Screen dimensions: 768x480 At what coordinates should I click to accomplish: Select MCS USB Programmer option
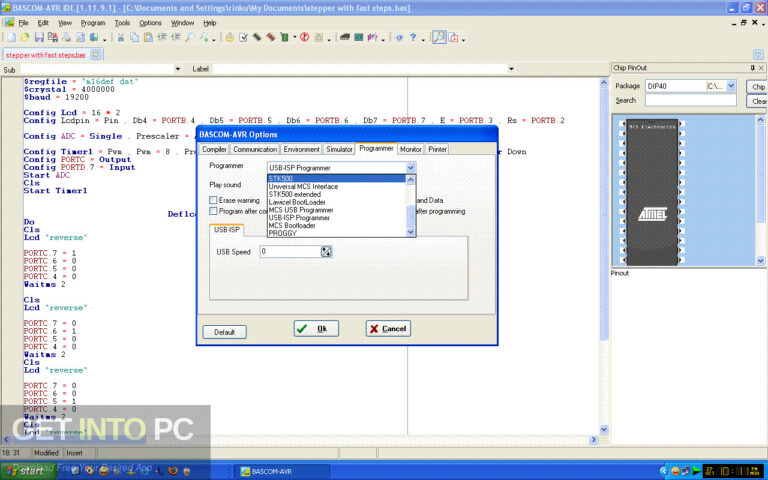click(x=336, y=210)
